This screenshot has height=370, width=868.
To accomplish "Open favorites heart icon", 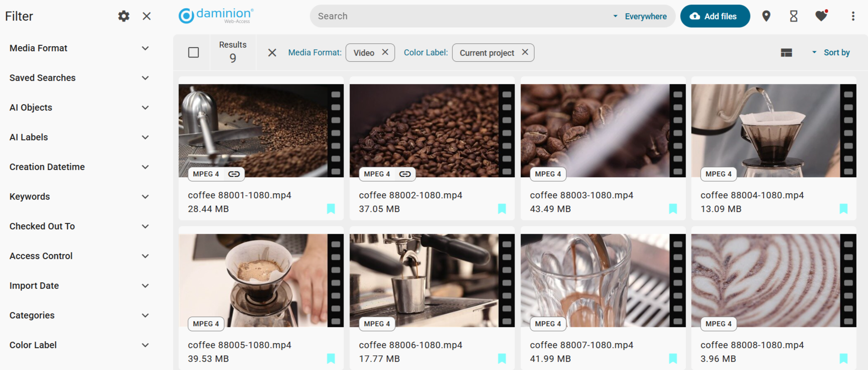I will pos(821,16).
